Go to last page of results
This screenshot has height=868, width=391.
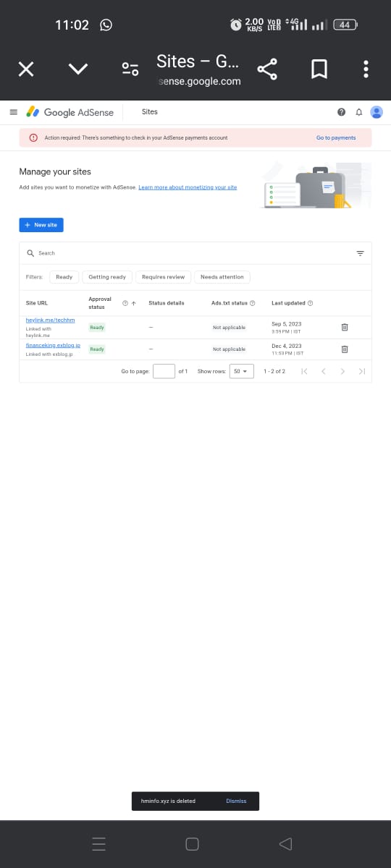click(x=362, y=371)
